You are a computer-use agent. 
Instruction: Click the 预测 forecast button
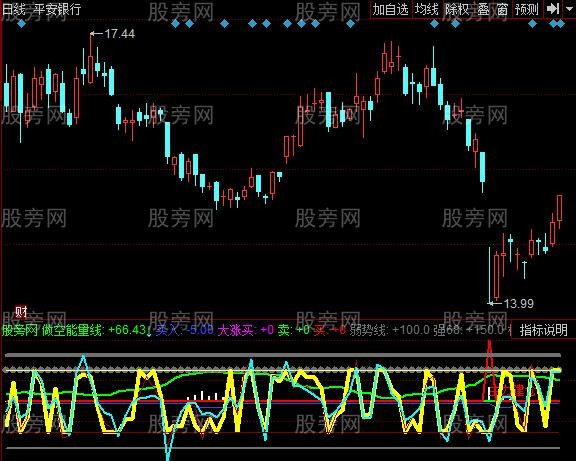(x=526, y=9)
